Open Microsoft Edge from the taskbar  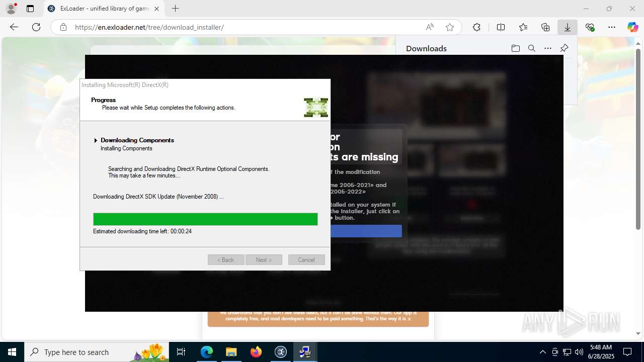point(207,352)
